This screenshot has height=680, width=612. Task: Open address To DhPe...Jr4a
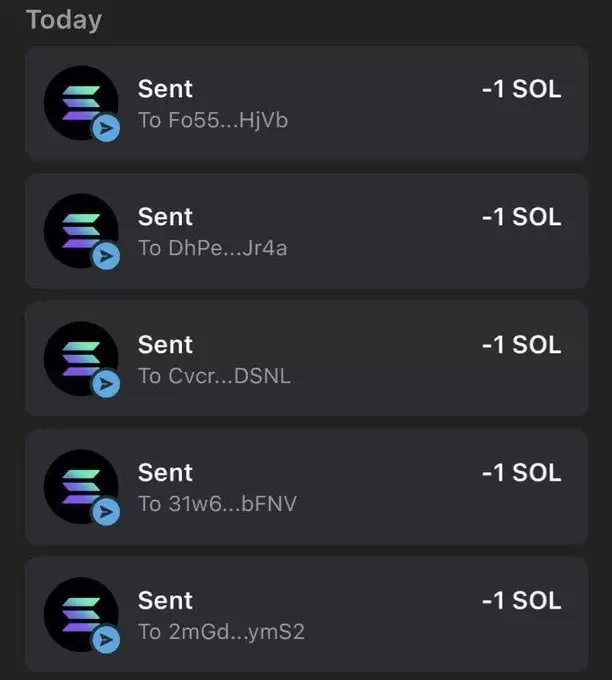213,248
